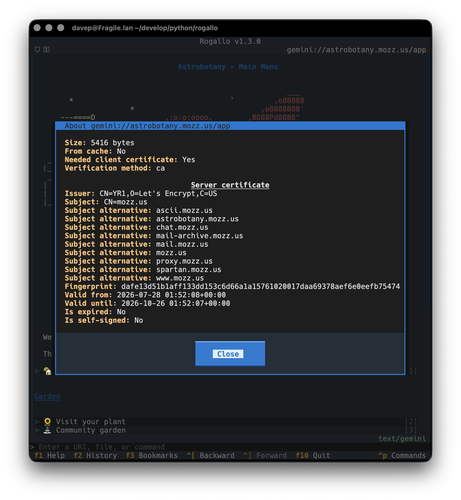Open Visit your plant link
Viewport: 461px width, 500px height.
click(90, 422)
